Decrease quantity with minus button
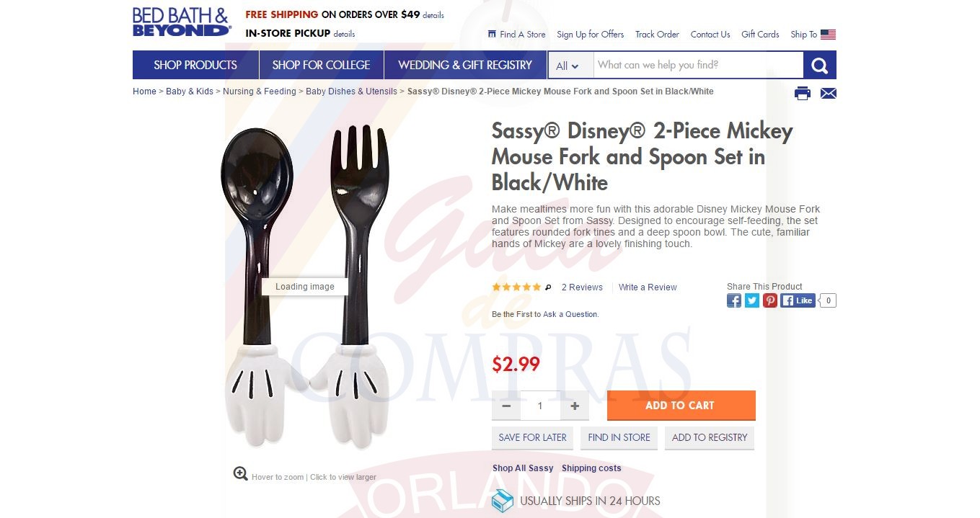Viewport: 980px width, 518px height. point(506,406)
